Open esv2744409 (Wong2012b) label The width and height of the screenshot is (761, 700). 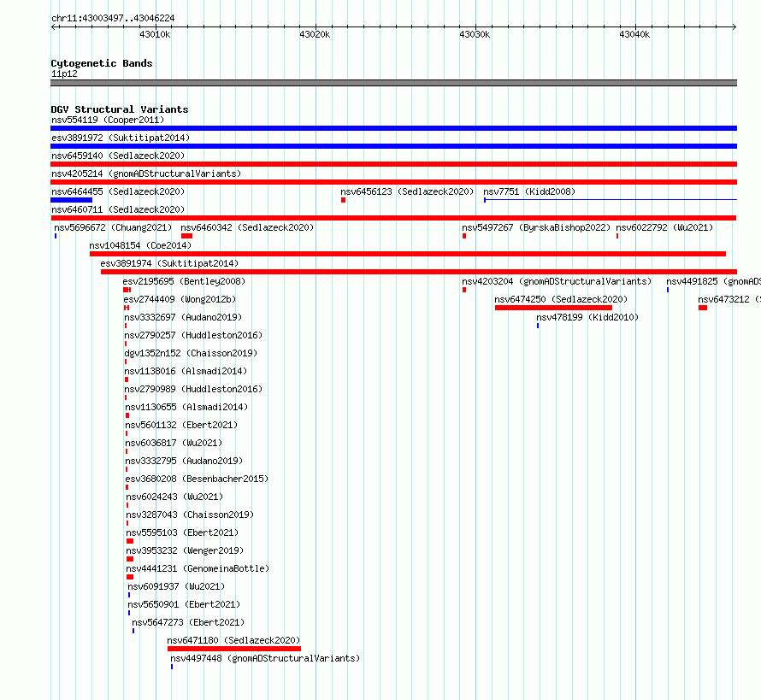point(180,299)
